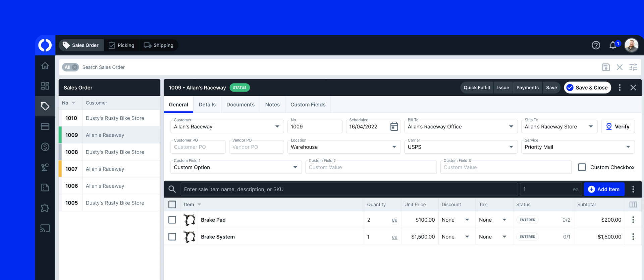Open the user profile avatar
This screenshot has height=280, width=644.
point(632,45)
